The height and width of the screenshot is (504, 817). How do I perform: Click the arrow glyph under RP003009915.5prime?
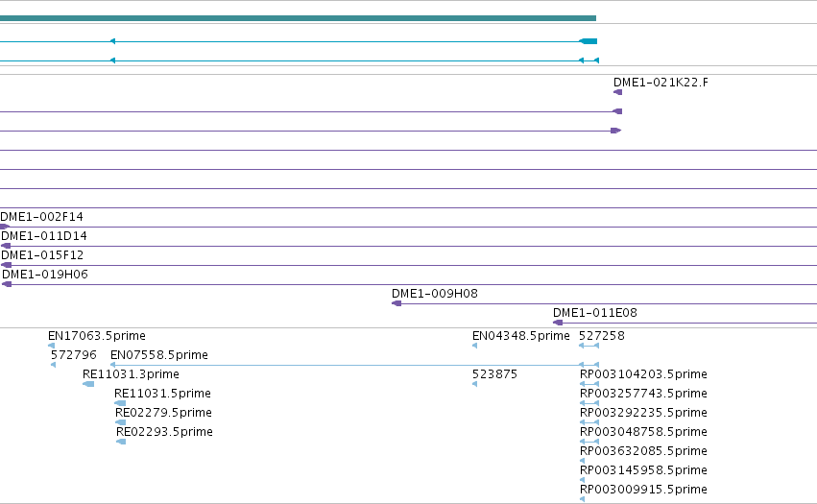(x=582, y=499)
